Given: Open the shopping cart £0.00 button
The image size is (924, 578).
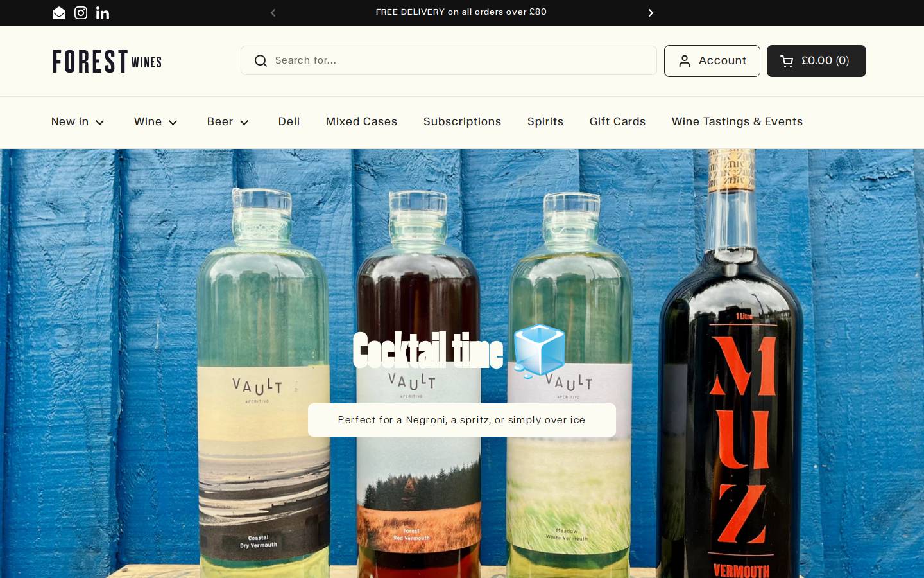Looking at the screenshot, I should tap(816, 61).
